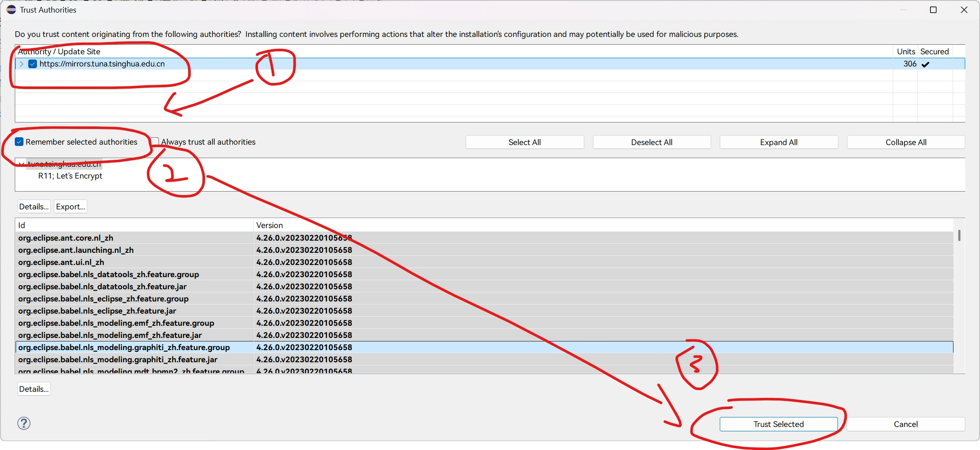Uncheck the mirrors.tuna.tsinghua.edu.cn authority checkbox
This screenshot has width=980, height=450.
pos(33,64)
